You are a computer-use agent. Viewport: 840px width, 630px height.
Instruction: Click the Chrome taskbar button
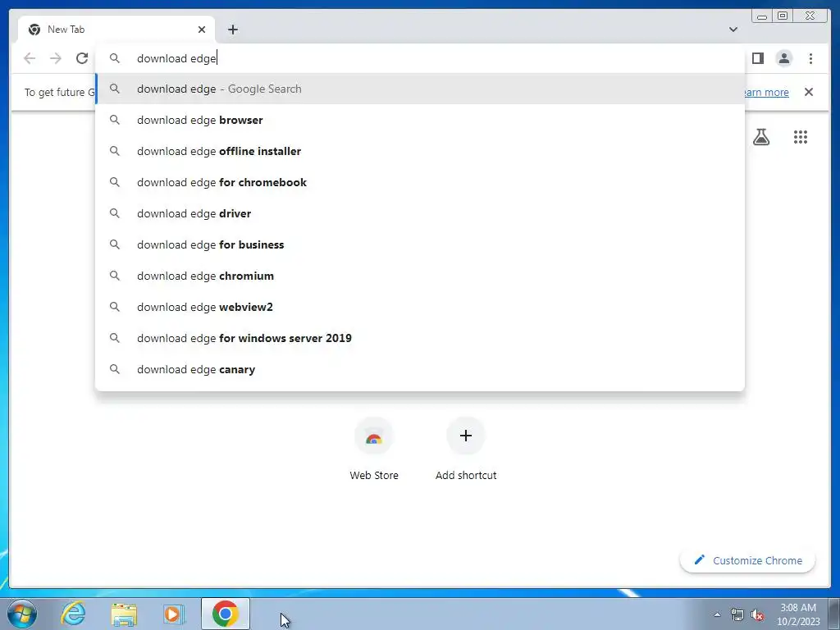pos(225,614)
